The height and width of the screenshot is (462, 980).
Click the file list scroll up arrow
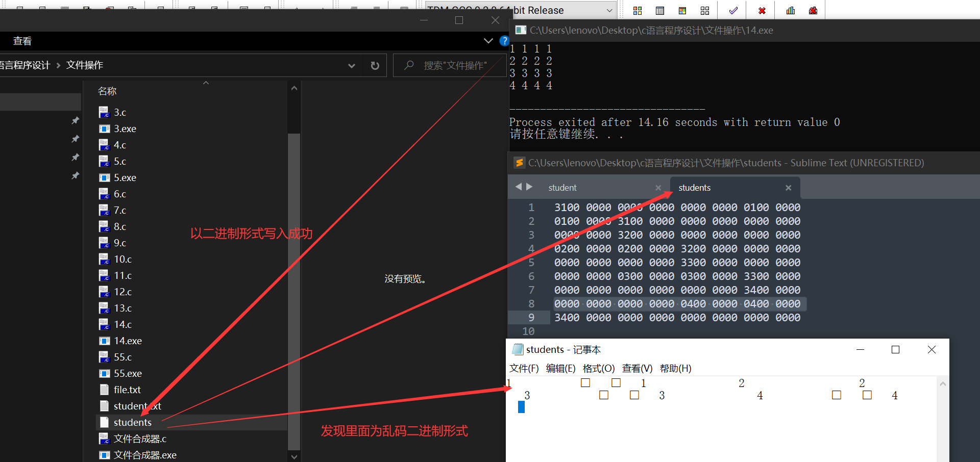point(294,88)
